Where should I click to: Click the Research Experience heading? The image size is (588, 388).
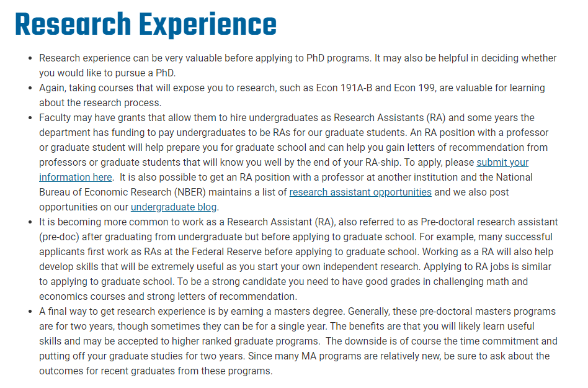tap(146, 24)
